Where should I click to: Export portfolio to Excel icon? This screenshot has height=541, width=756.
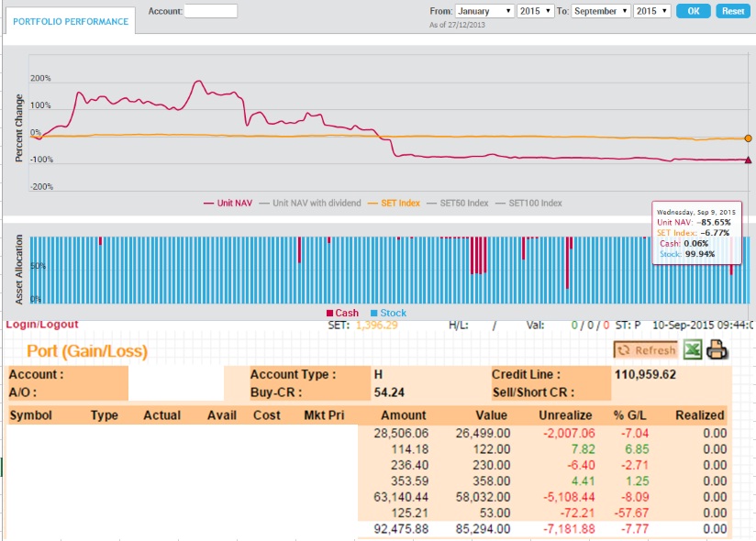pyautogui.click(x=693, y=349)
